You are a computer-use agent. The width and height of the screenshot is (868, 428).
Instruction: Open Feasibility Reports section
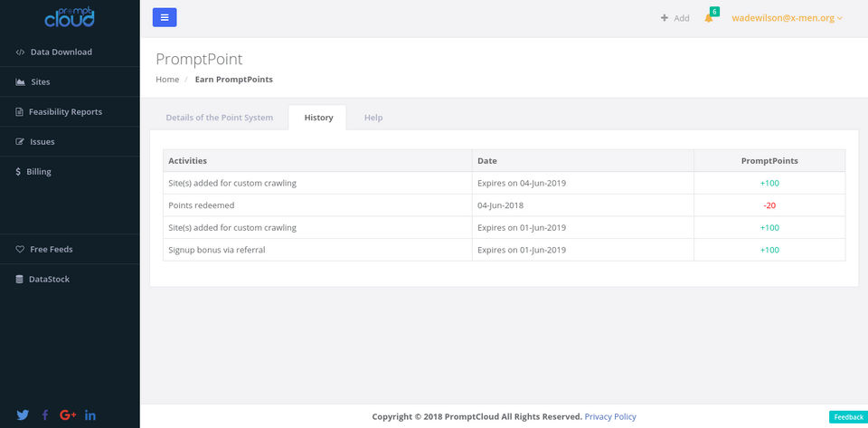pyautogui.click(x=65, y=111)
